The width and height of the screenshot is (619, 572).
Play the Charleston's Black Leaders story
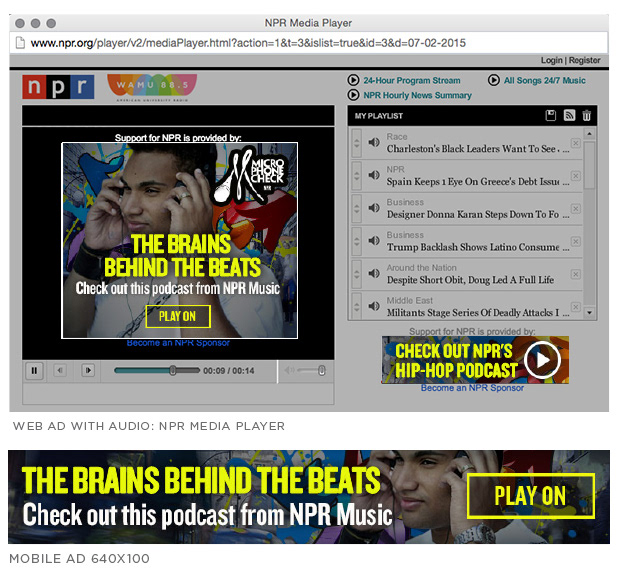pos(477,149)
